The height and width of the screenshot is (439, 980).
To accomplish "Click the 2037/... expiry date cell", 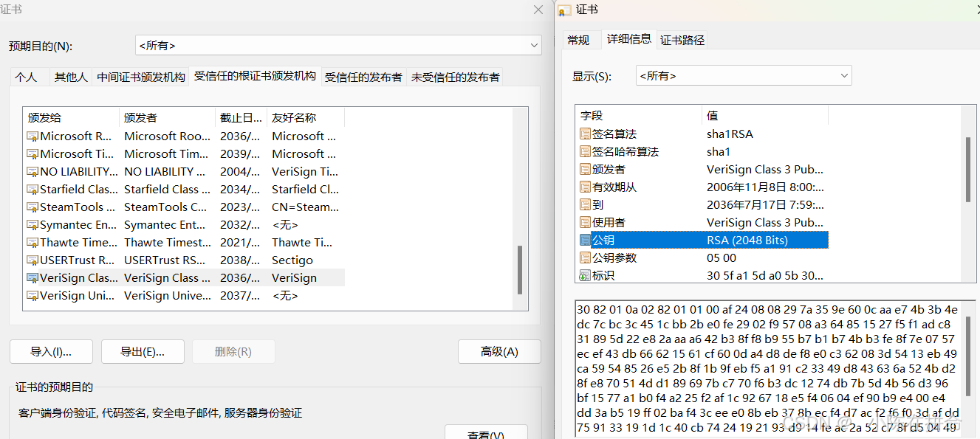I will pyautogui.click(x=240, y=296).
